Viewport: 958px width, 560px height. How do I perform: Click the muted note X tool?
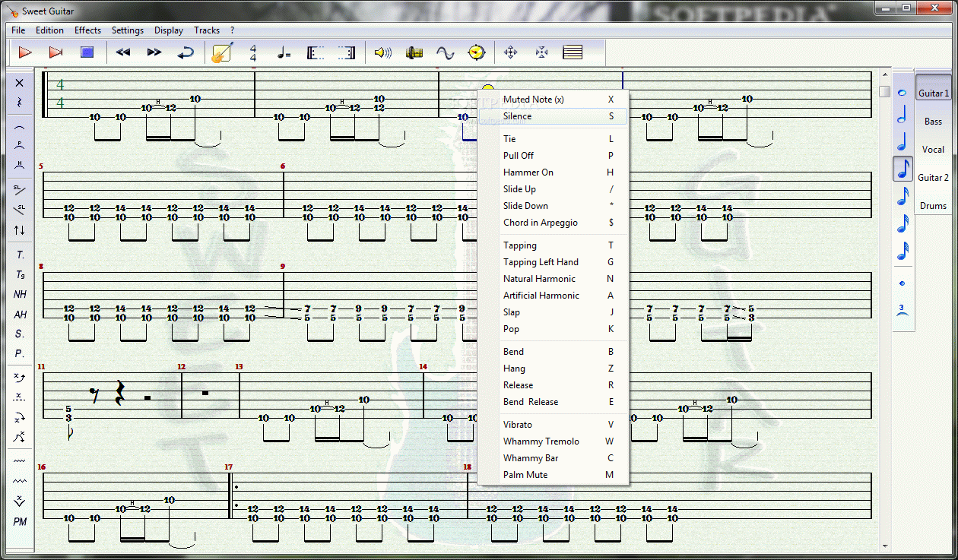[20, 83]
